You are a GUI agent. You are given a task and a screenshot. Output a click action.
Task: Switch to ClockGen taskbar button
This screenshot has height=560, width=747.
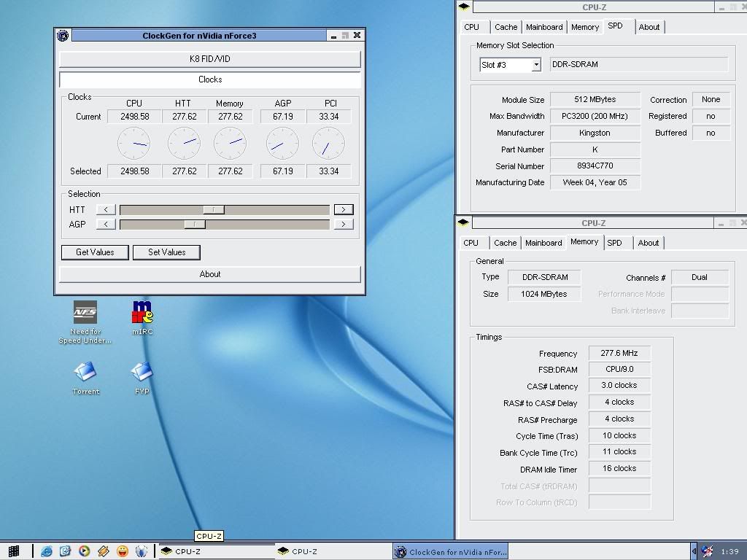(451, 552)
